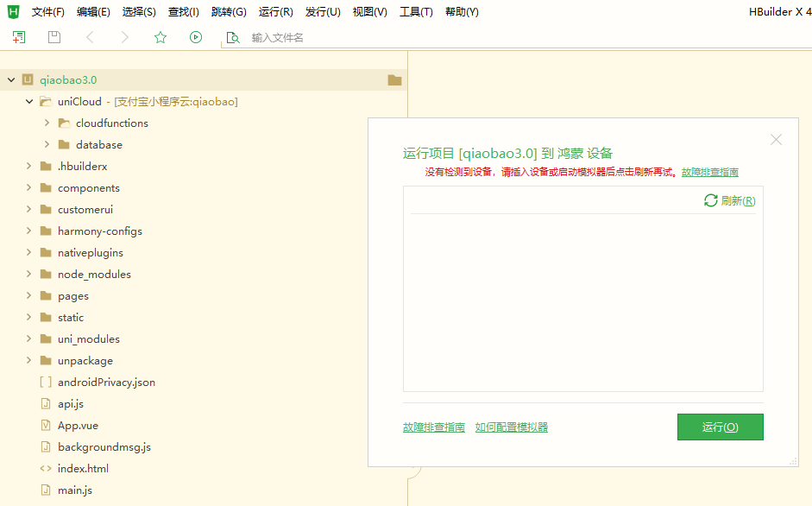Select the main.js file
The image size is (812, 506).
click(75, 490)
